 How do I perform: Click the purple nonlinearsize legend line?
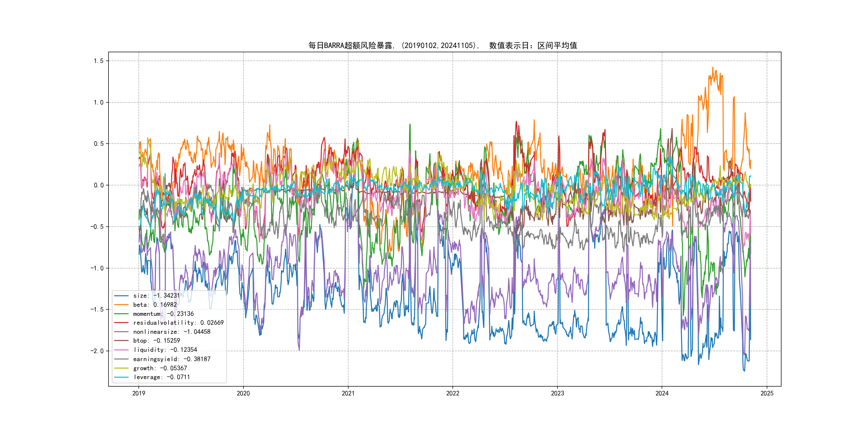coord(121,332)
